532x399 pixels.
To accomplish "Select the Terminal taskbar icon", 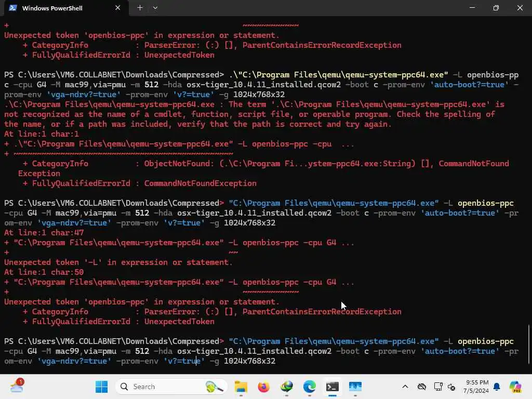I will (332, 387).
